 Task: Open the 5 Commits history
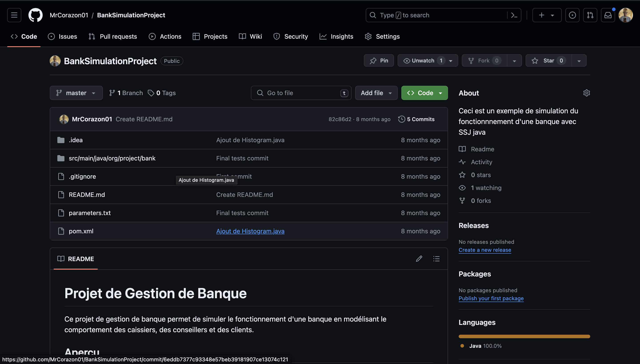416,119
